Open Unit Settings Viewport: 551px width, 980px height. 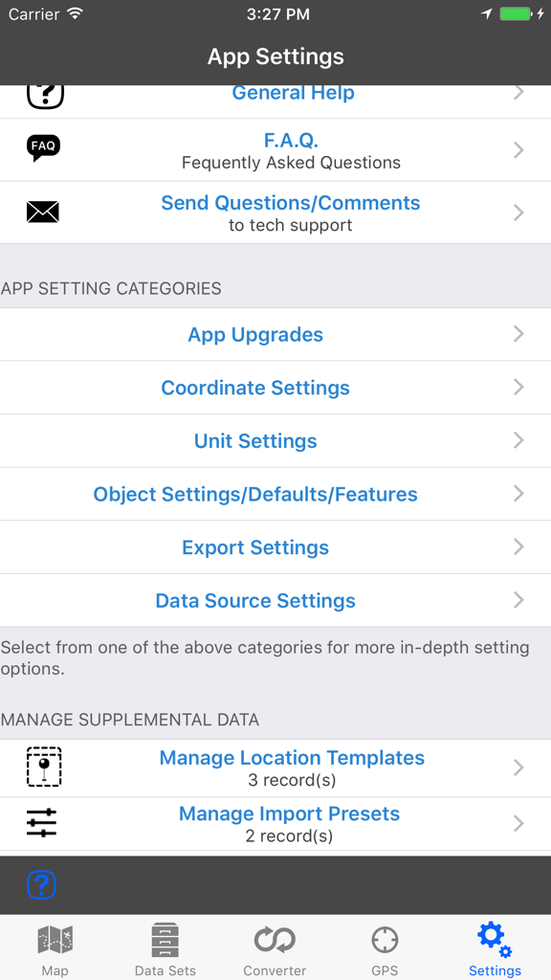click(255, 440)
